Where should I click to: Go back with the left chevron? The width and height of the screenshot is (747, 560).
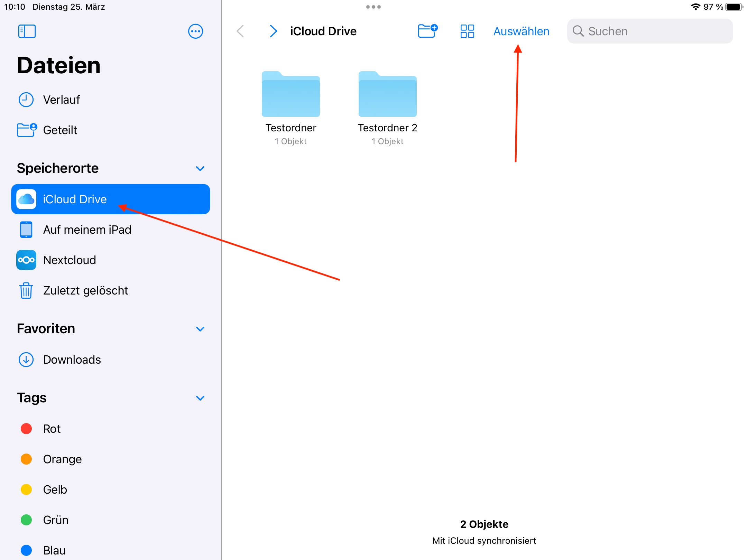click(x=241, y=31)
